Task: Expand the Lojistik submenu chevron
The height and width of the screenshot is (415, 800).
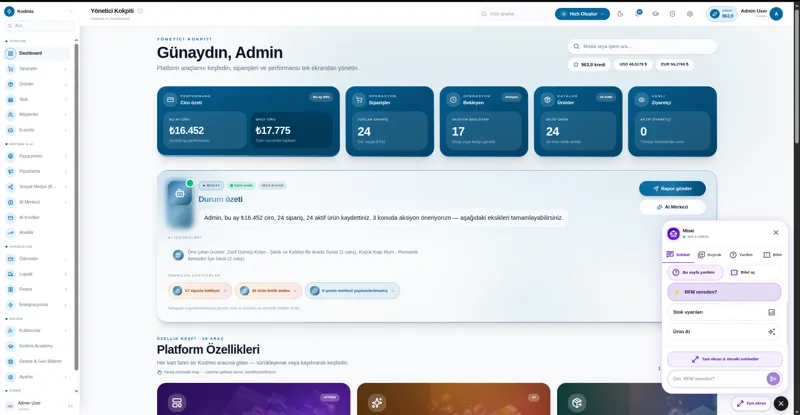Action: tap(66, 274)
